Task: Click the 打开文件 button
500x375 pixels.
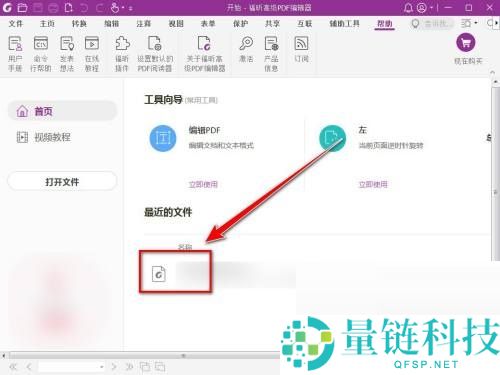Action: click(x=62, y=182)
